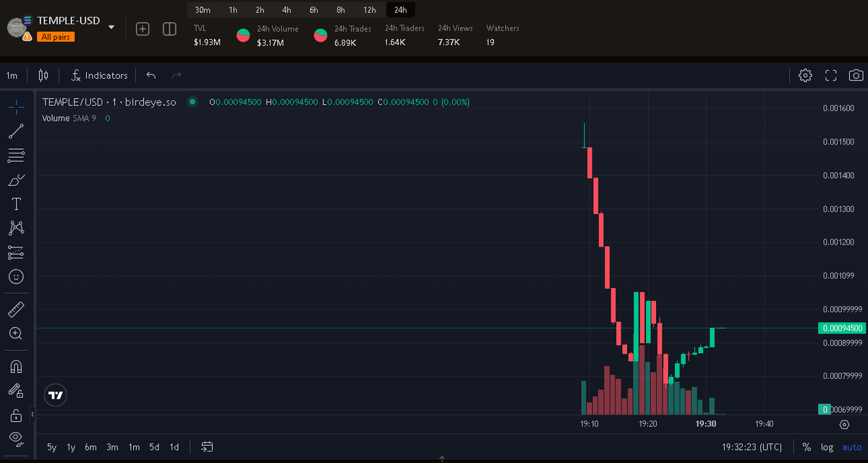Open timezone menu showing 19:32:23 (UTC)
The height and width of the screenshot is (463, 868).
click(x=752, y=447)
